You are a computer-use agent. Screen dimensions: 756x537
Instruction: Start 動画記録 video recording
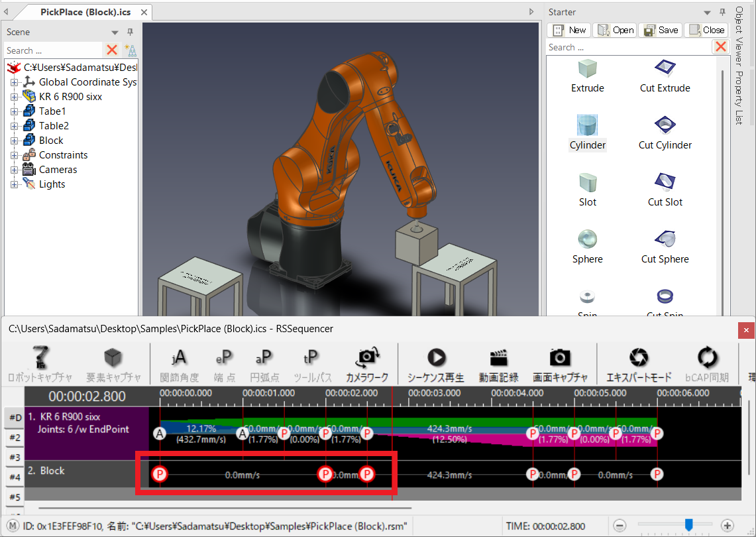tap(498, 364)
